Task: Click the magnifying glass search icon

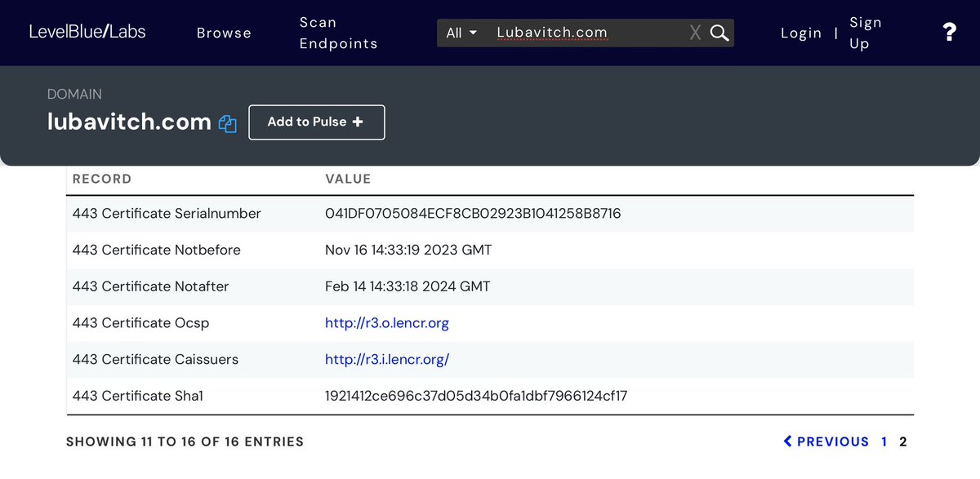Action: [x=719, y=33]
